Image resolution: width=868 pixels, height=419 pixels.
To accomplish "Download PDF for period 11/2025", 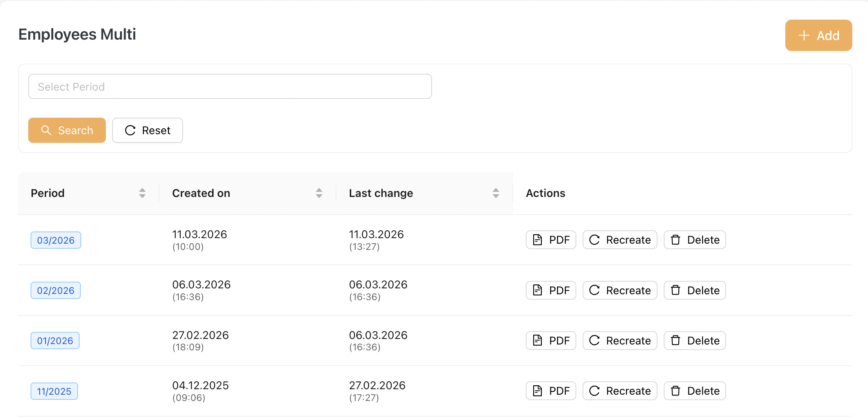I will click(x=550, y=391).
